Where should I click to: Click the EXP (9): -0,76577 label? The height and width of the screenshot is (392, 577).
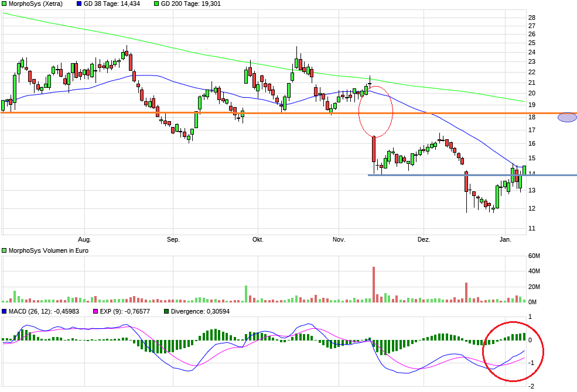point(125,311)
